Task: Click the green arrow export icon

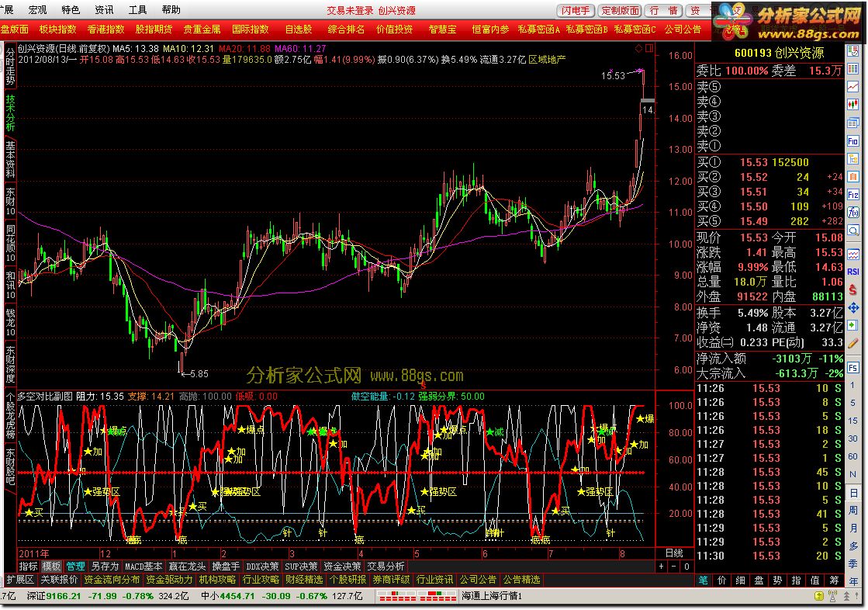Action: 853,326
